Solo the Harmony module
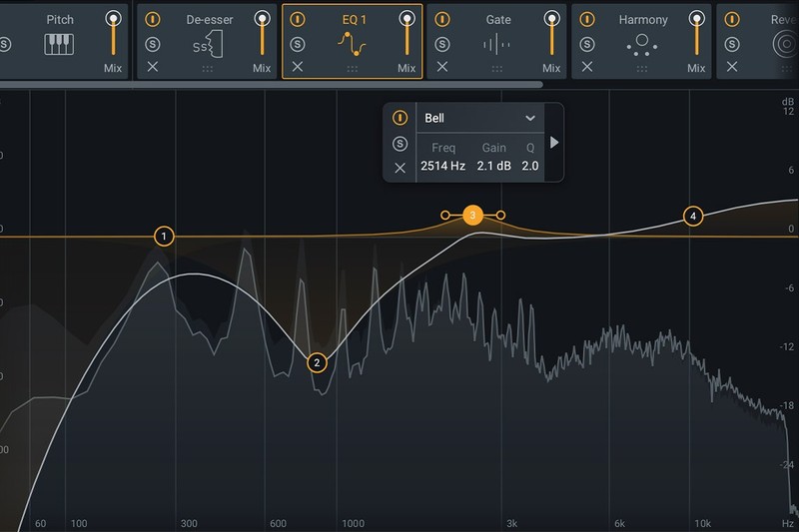 (587, 44)
